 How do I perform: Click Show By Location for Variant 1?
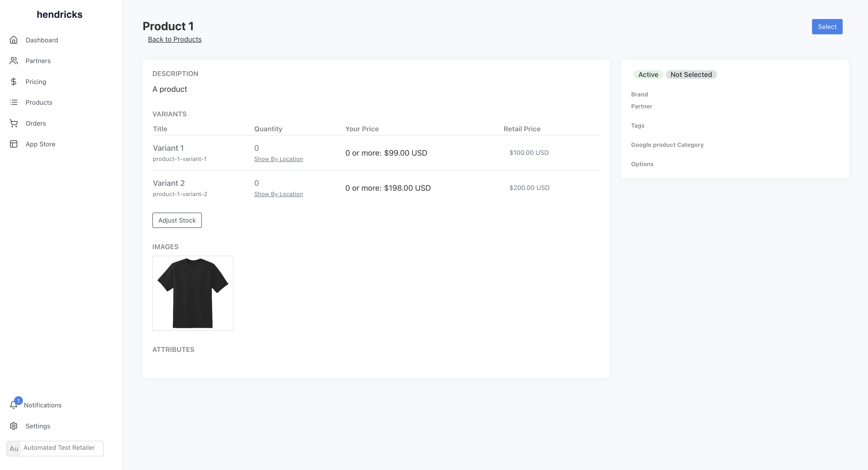278,159
